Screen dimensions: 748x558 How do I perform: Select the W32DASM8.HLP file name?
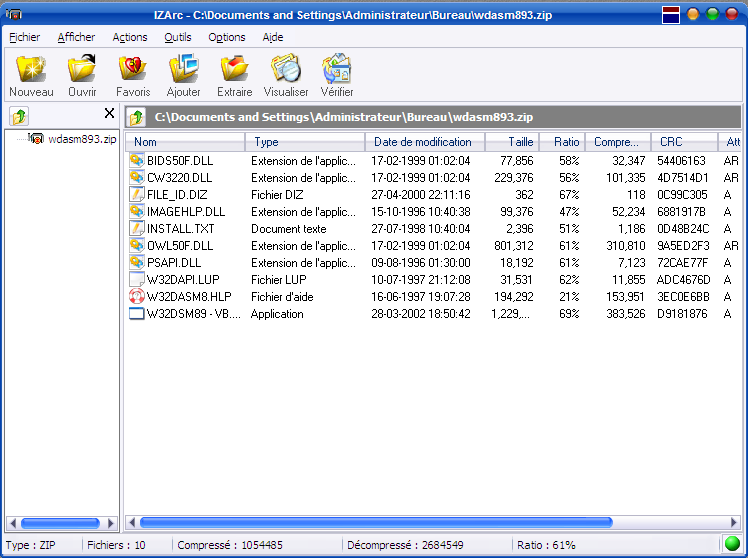coord(189,297)
